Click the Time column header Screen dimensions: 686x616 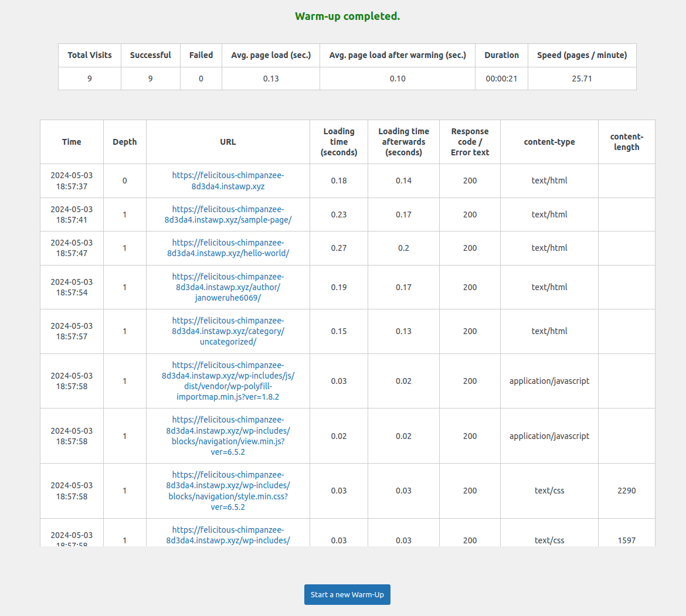point(72,142)
